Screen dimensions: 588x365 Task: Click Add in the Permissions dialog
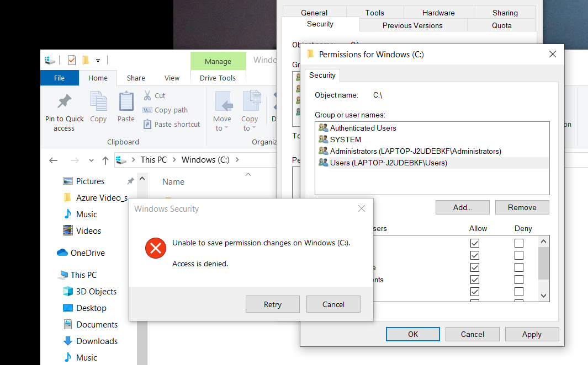click(462, 207)
